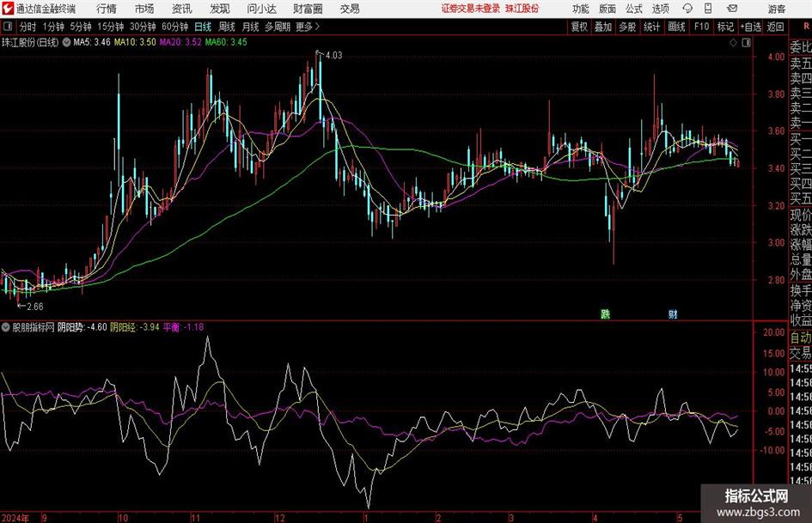
Task: Click the blue 财 marker on the chart
Action: click(x=673, y=313)
